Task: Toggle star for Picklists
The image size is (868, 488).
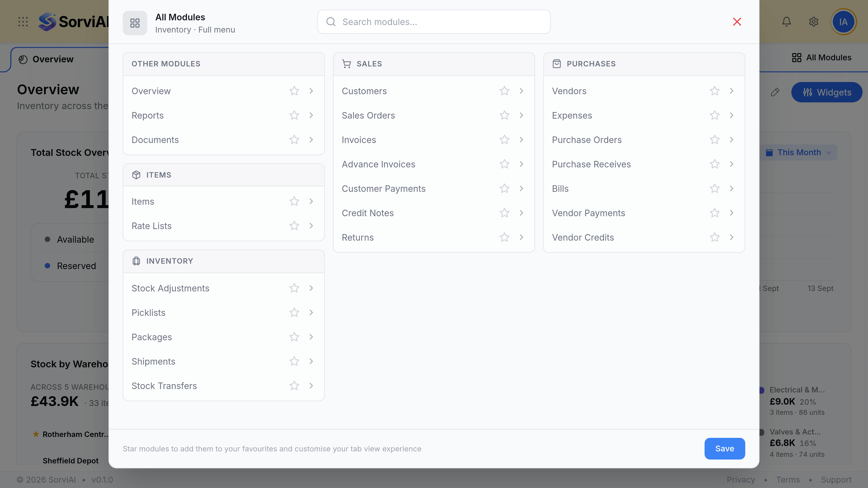Action: point(294,312)
